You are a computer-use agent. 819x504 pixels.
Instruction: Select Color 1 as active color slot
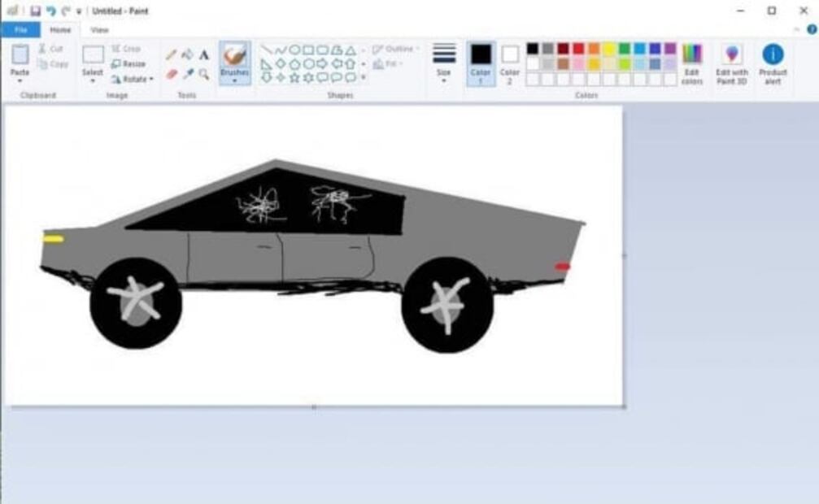pos(481,63)
